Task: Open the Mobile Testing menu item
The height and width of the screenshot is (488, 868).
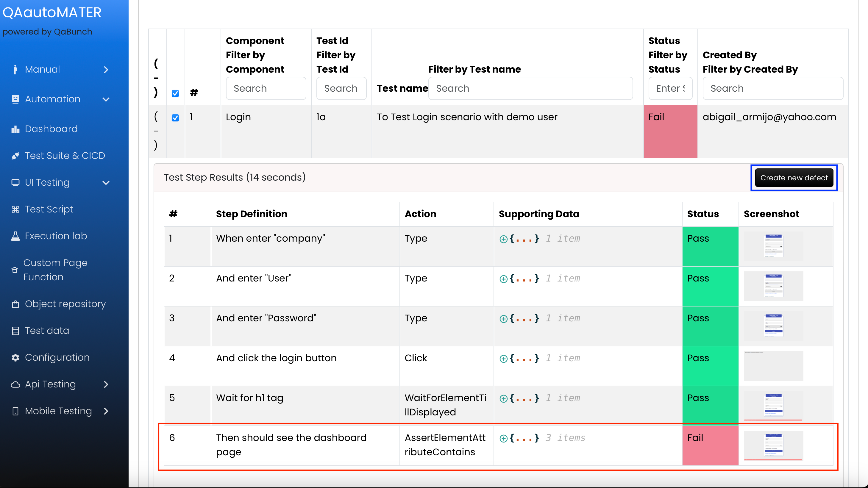Action: click(58, 411)
